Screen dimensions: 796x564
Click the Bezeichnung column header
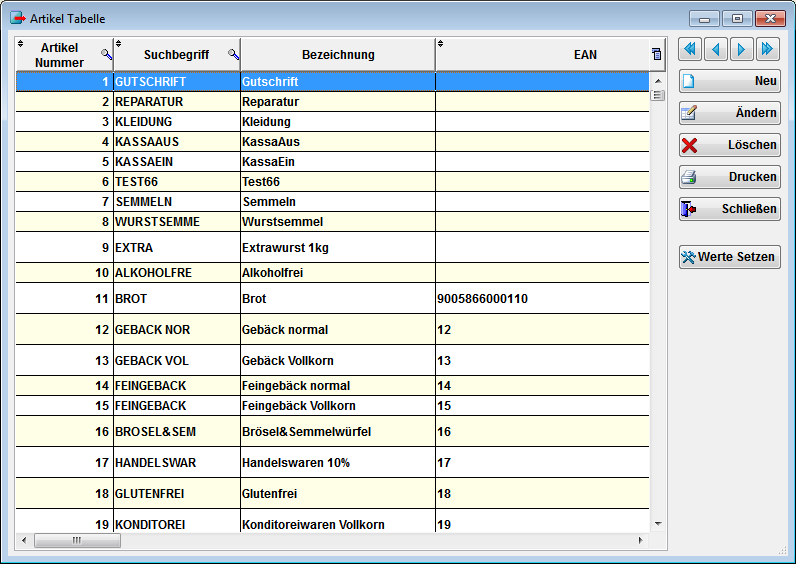point(338,54)
